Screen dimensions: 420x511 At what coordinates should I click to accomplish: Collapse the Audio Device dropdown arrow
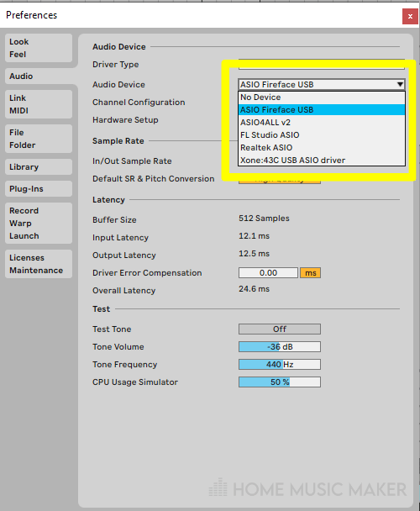400,84
